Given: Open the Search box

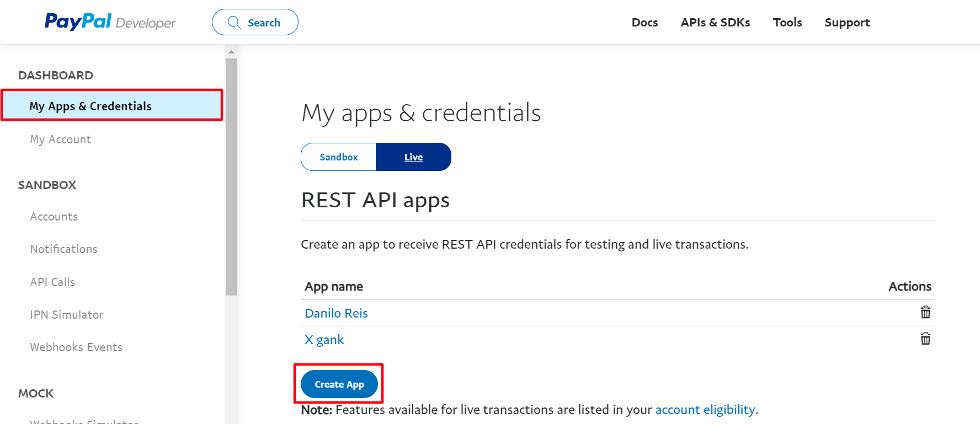Looking at the screenshot, I should click(255, 22).
